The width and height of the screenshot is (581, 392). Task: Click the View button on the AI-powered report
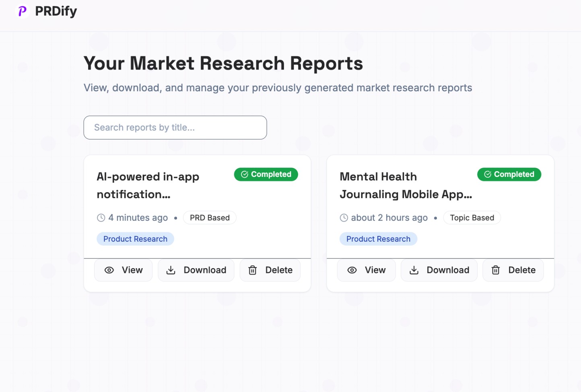point(123,270)
